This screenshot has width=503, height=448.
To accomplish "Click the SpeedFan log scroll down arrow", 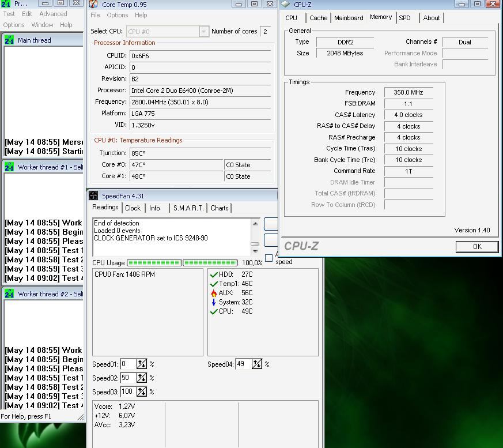I will [x=255, y=251].
